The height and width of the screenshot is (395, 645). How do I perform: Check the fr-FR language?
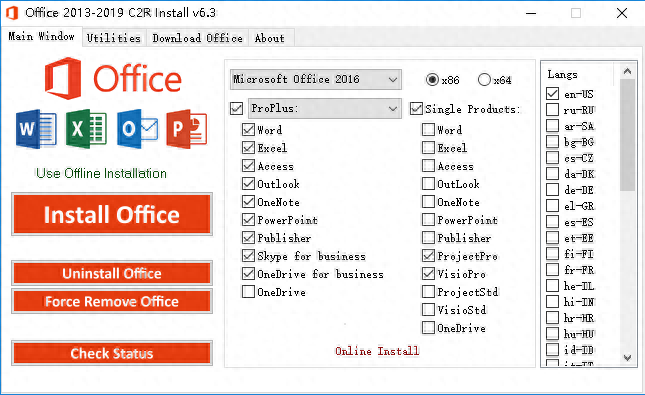(x=552, y=270)
